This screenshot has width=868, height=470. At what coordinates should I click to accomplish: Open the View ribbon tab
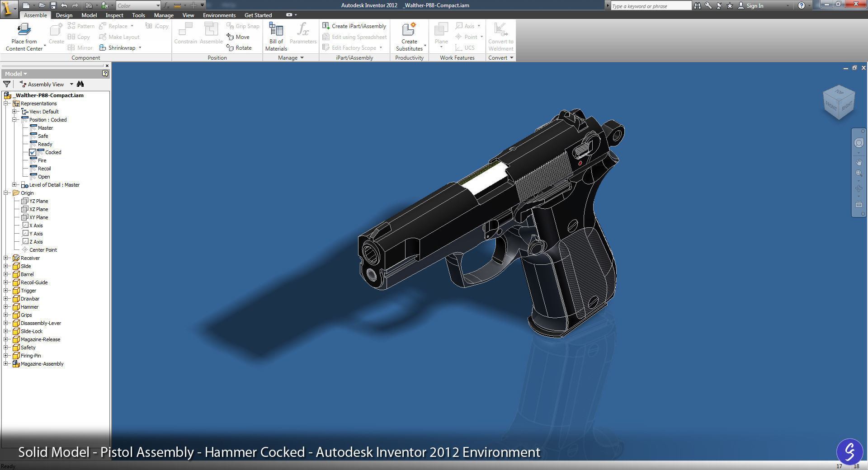(188, 15)
